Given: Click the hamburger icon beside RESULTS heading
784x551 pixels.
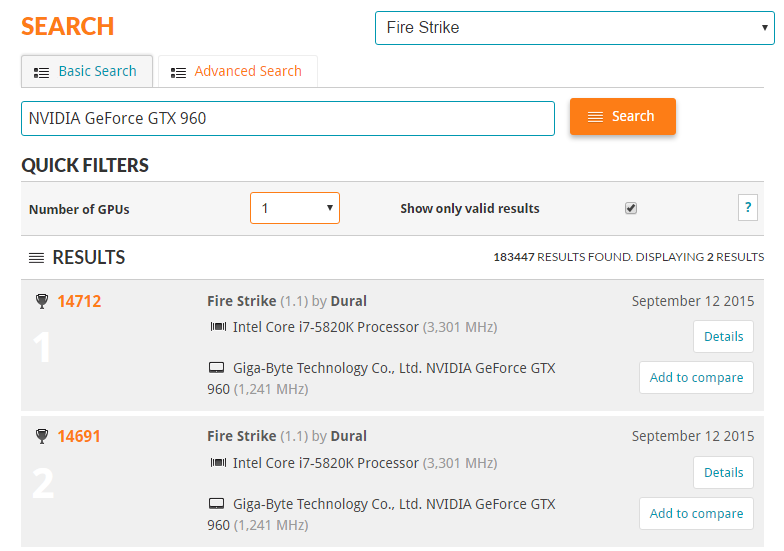Looking at the screenshot, I should tap(36, 258).
